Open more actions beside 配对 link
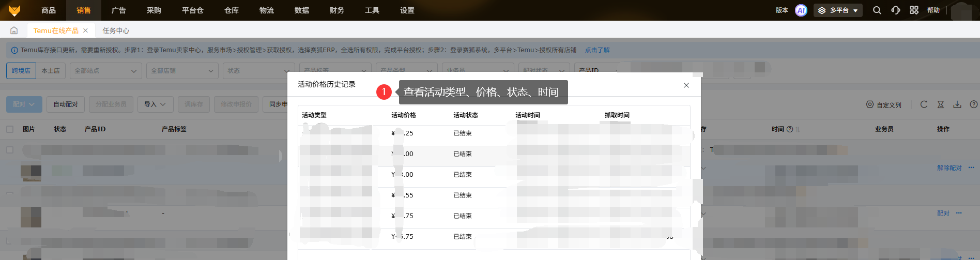980x260 pixels. [x=959, y=213]
